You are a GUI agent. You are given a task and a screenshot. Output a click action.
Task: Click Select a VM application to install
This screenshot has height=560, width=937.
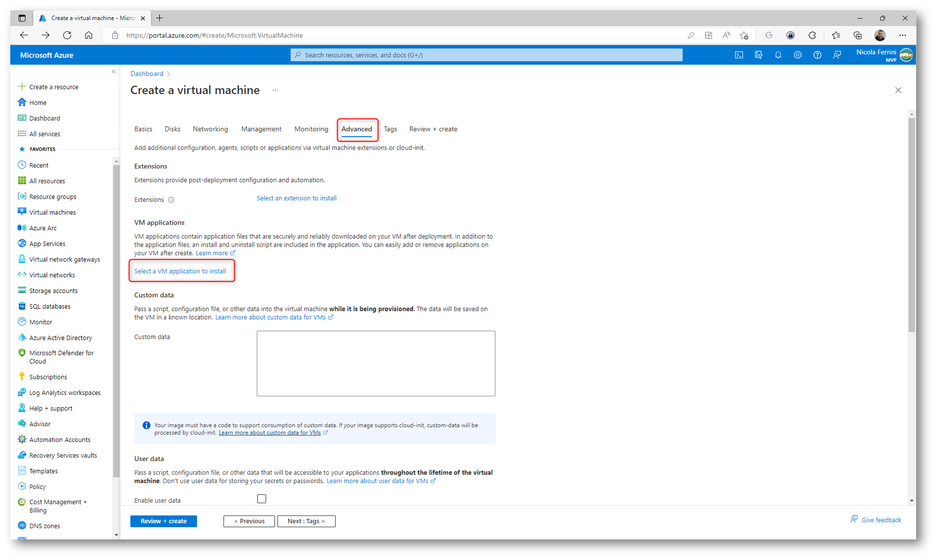click(180, 271)
